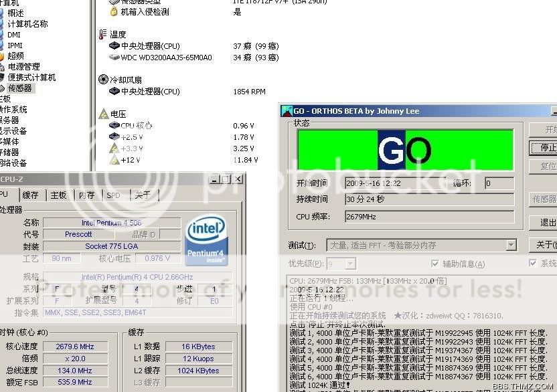This screenshot has height=392, width=557.
Task: Select 电源管理 in the left tree
Action: (24, 66)
